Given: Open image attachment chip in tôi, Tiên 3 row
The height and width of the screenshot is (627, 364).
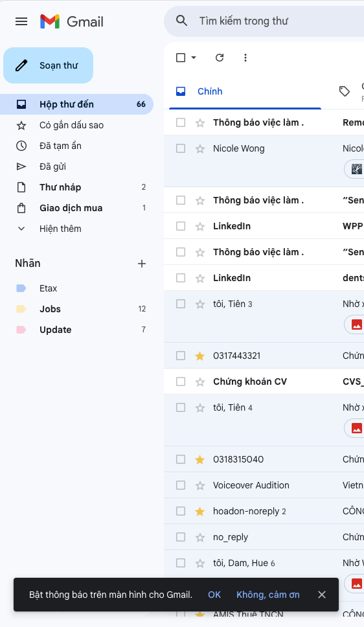Looking at the screenshot, I should [x=354, y=325].
